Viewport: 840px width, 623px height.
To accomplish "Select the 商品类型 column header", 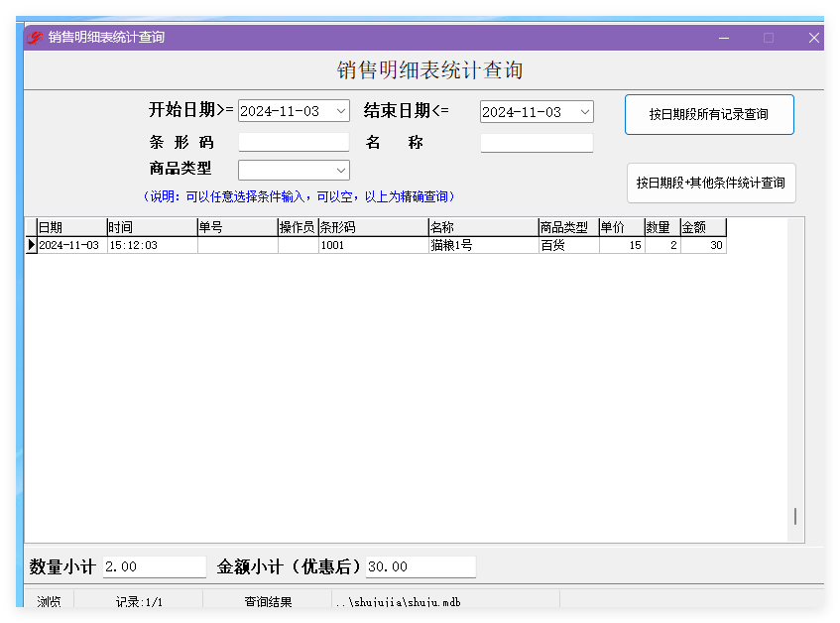I will point(569,227).
